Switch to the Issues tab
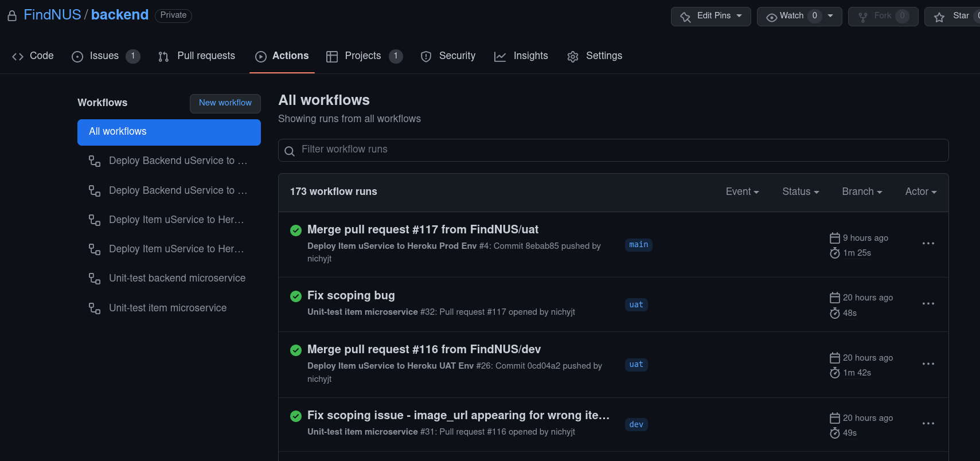980x461 pixels. point(106,56)
